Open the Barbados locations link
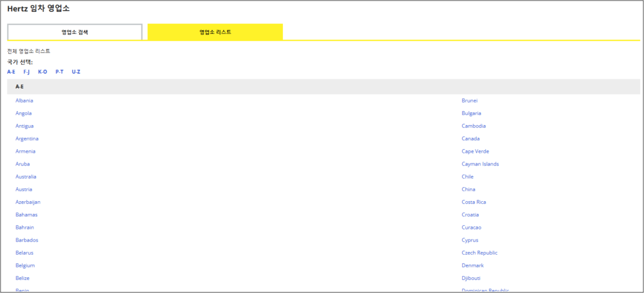644x293 pixels. 26,240
